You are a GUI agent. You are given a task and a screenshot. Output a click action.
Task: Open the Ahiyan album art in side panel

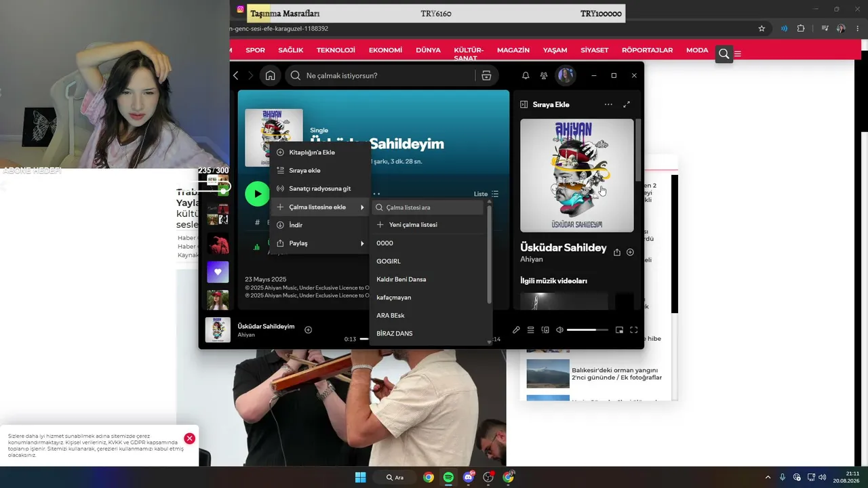point(577,176)
